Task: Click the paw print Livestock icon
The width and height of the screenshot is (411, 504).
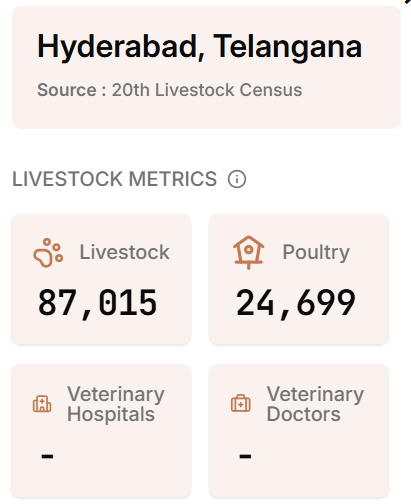Action: coord(48,252)
